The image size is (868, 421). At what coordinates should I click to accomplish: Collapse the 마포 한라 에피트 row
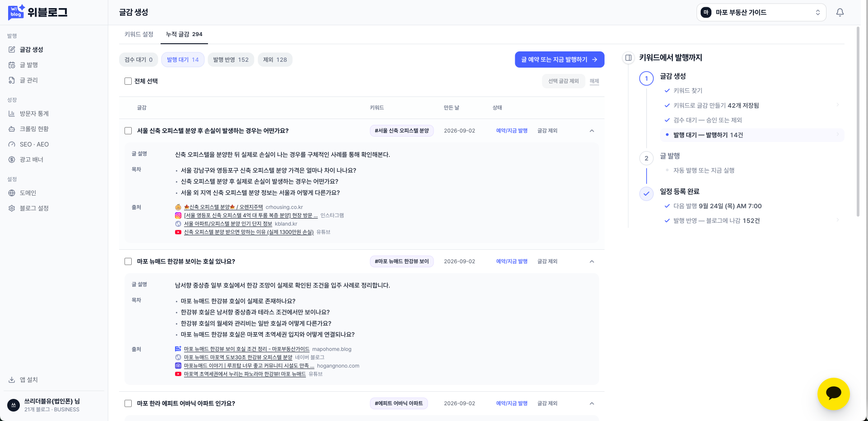click(592, 403)
